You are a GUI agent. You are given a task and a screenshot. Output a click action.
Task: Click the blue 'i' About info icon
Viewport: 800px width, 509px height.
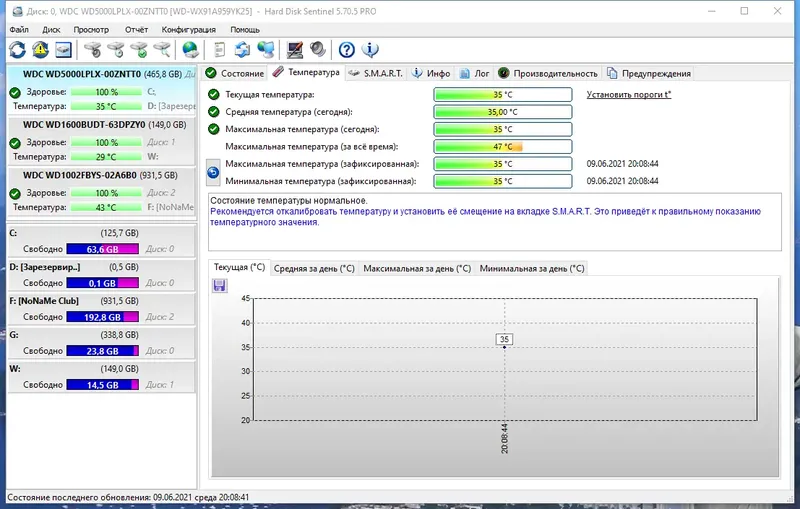(x=370, y=49)
